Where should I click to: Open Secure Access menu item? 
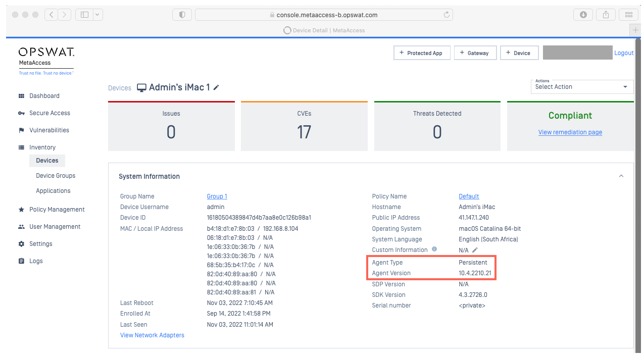pyautogui.click(x=49, y=113)
